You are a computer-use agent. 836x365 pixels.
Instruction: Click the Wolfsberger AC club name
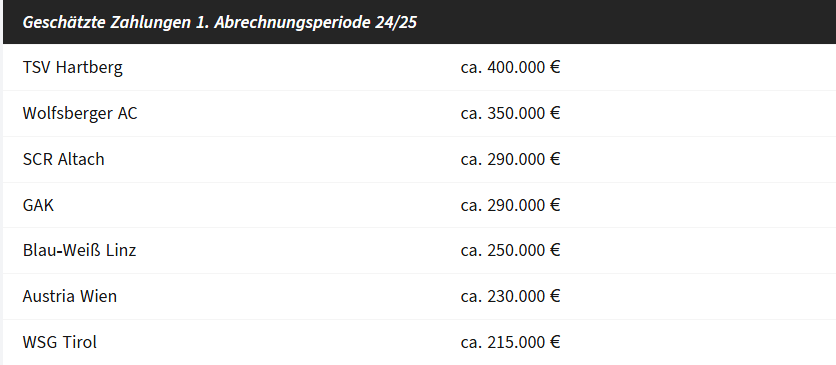[80, 113]
